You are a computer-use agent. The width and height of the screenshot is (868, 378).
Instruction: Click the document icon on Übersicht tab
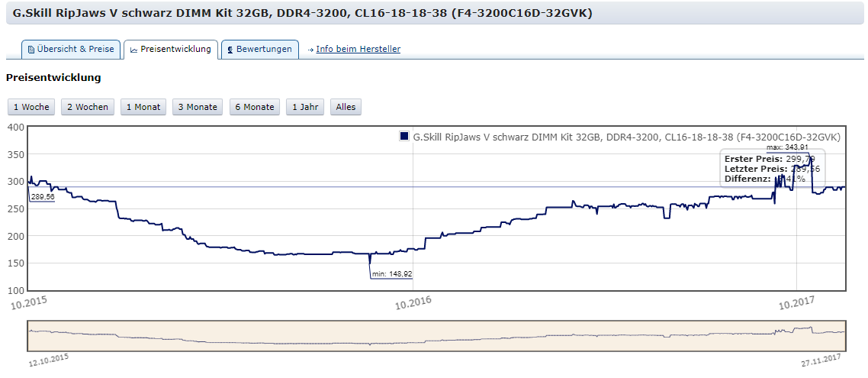[x=31, y=50]
